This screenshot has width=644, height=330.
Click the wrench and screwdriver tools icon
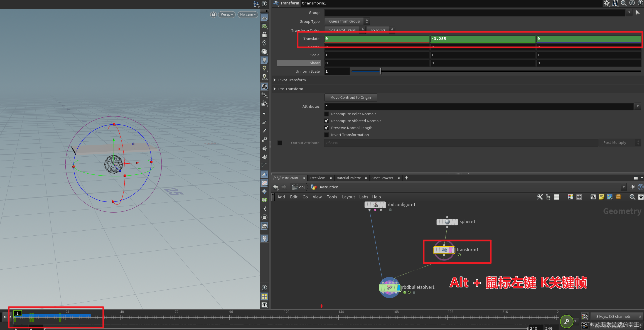point(540,197)
